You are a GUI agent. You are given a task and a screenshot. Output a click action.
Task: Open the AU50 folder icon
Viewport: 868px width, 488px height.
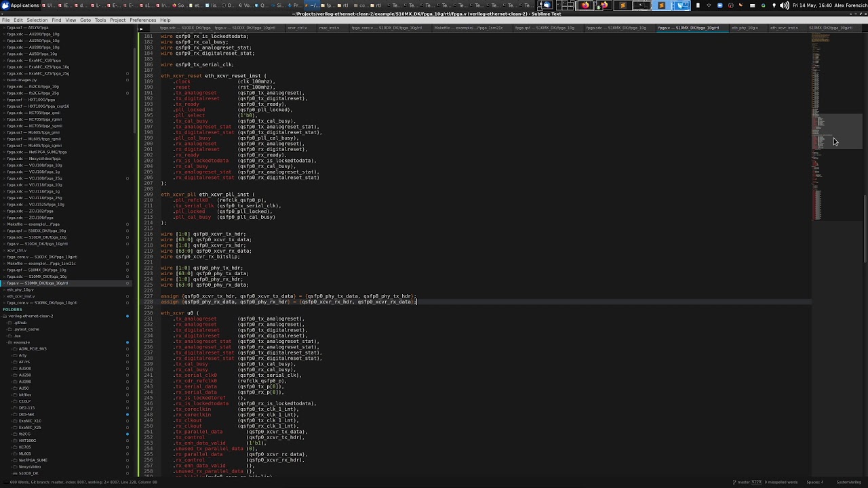(15, 388)
